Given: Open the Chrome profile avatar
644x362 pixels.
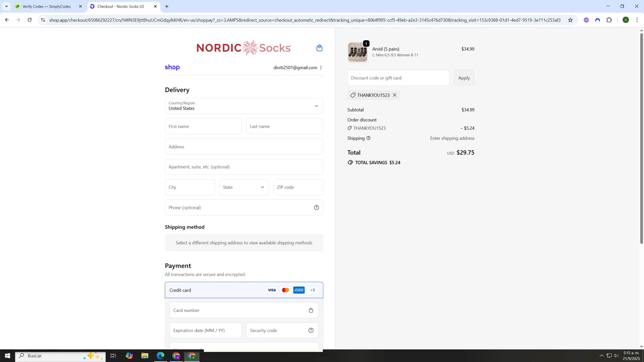Looking at the screenshot, I should tap(626, 20).
